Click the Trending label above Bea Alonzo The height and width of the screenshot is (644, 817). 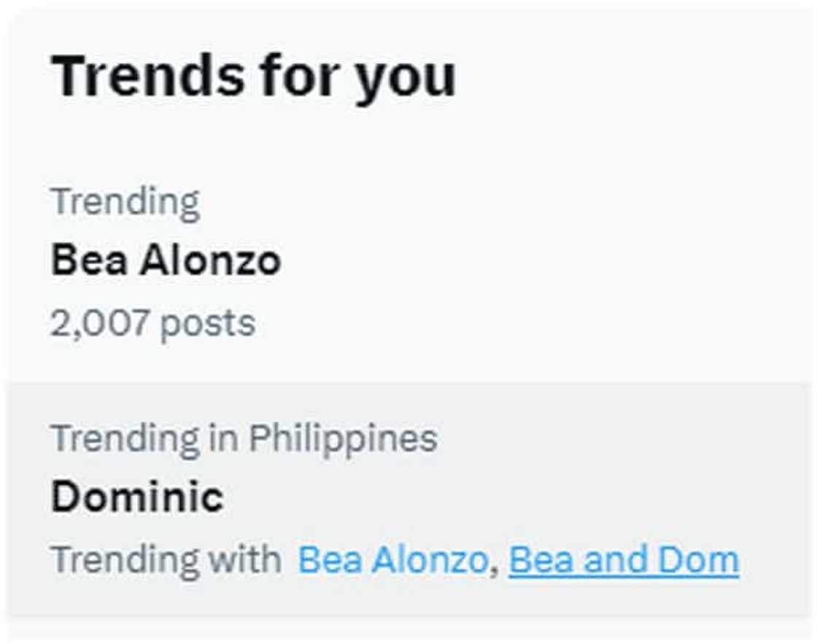[x=125, y=202]
